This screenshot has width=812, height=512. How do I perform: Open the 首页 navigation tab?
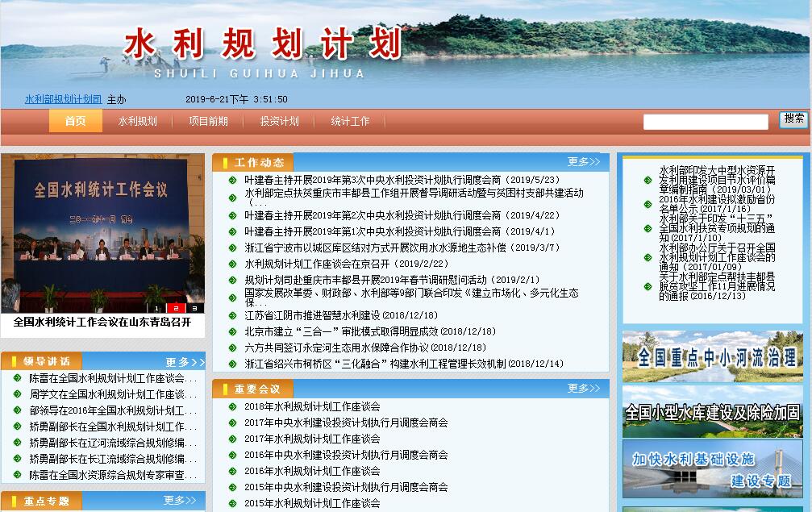point(75,121)
